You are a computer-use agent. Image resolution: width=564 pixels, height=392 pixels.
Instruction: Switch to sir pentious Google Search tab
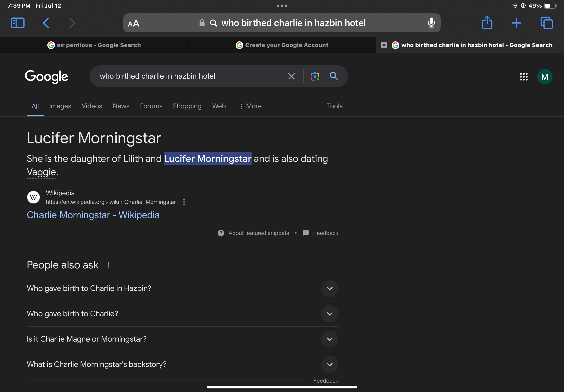(94, 45)
